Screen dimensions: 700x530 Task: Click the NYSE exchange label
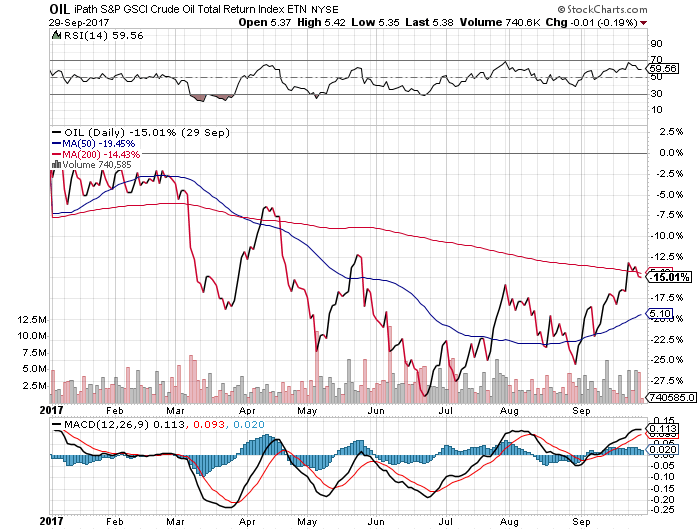(x=325, y=9)
